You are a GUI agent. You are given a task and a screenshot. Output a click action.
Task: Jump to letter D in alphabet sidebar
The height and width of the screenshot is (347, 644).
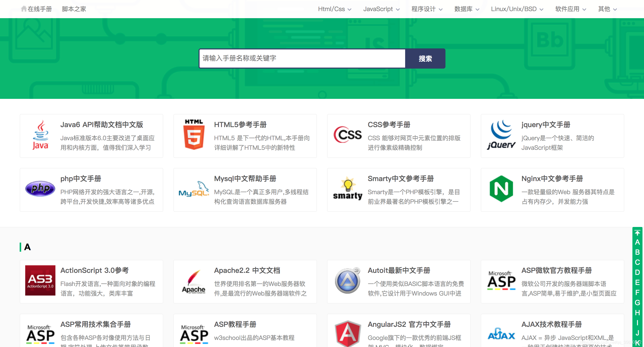637,272
